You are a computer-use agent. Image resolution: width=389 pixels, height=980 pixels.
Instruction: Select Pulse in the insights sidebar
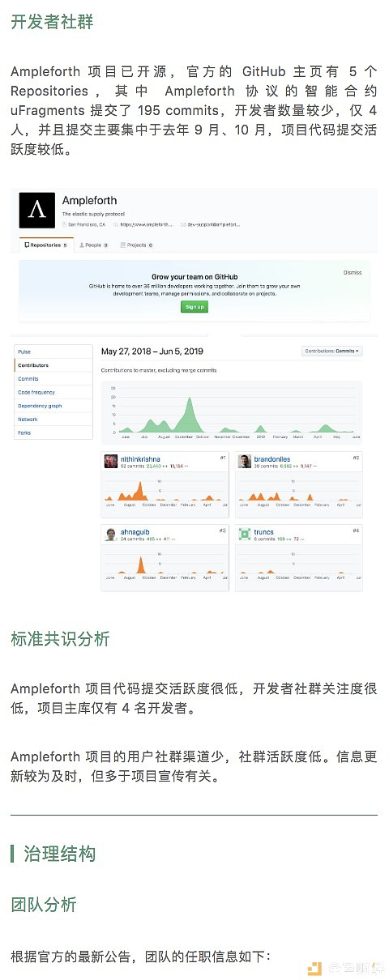[53, 352]
